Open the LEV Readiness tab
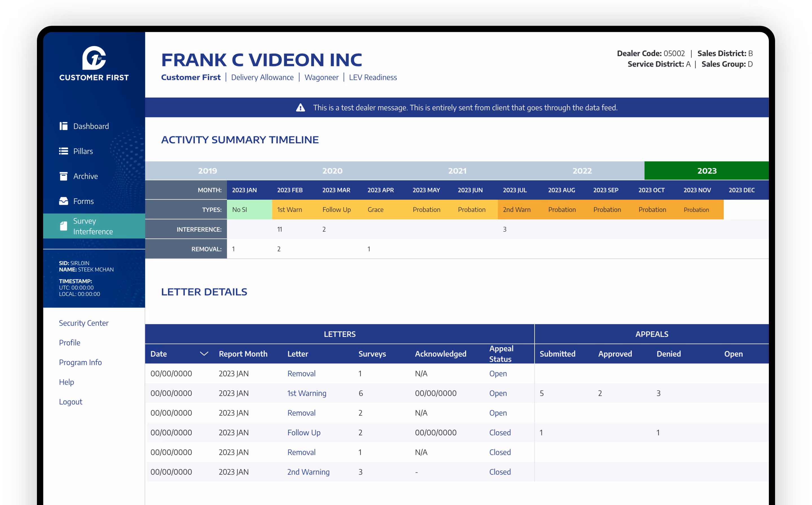 click(x=373, y=77)
